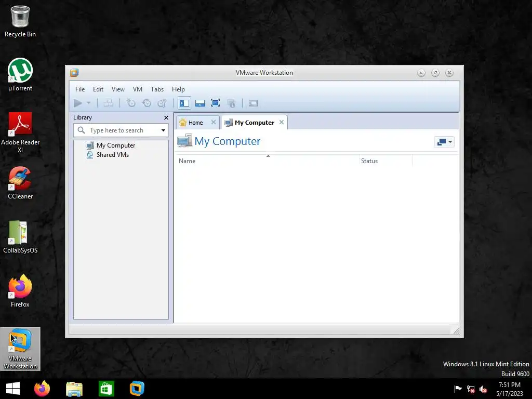
Task: Open the Edit menu
Action: coord(98,89)
